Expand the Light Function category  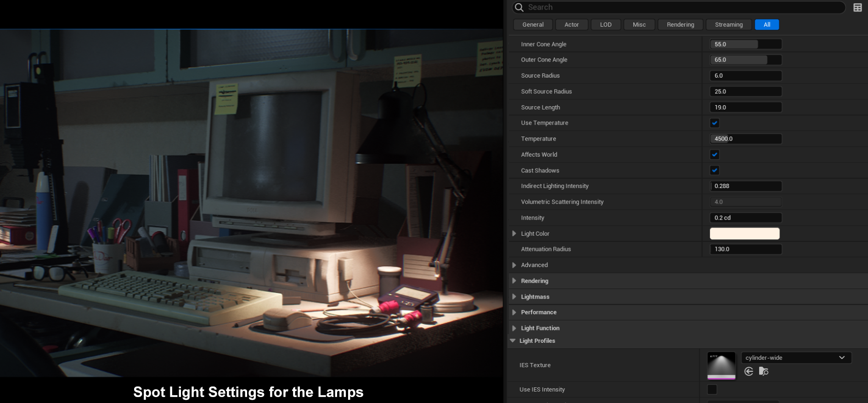pos(514,328)
